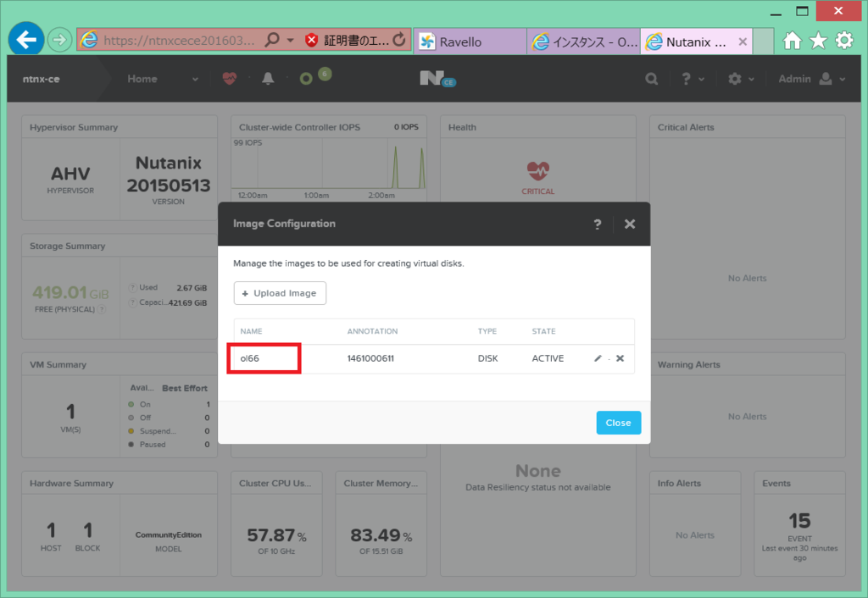This screenshot has width=868, height=598.
Task: Go back with the browser back arrow
Action: [x=26, y=39]
